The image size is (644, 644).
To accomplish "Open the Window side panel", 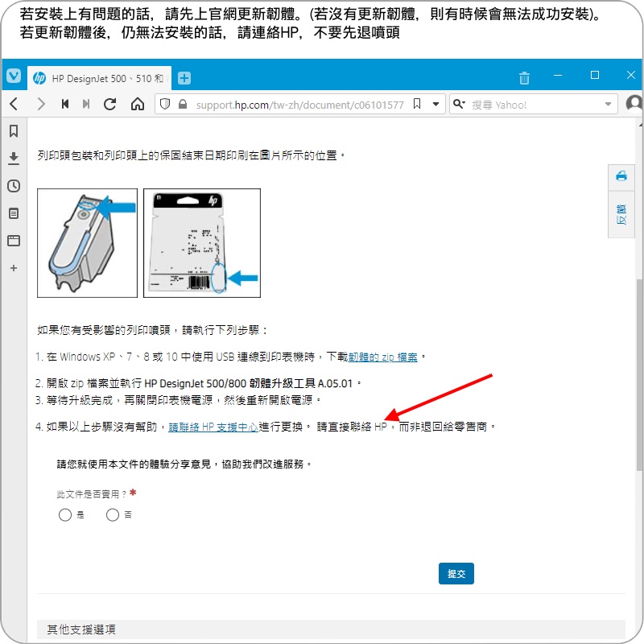I will click(14, 241).
